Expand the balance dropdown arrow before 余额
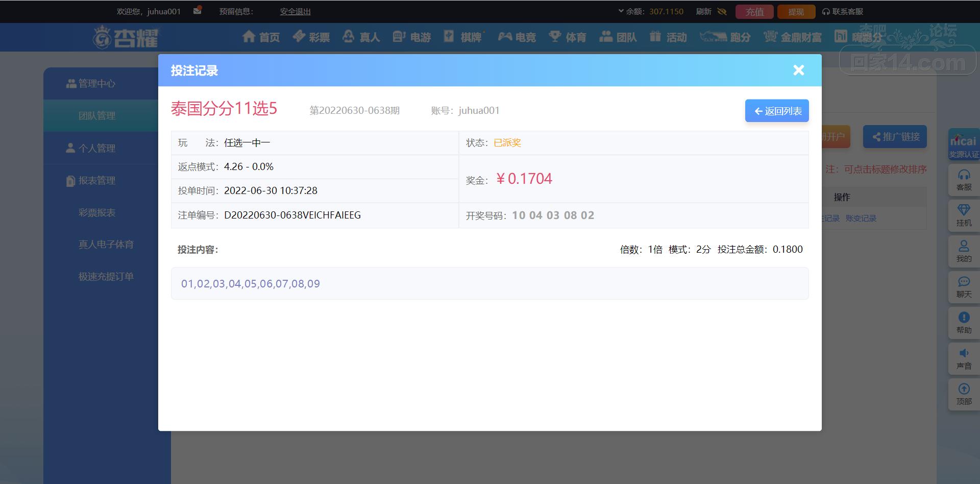Image resolution: width=980 pixels, height=484 pixels. (x=621, y=11)
